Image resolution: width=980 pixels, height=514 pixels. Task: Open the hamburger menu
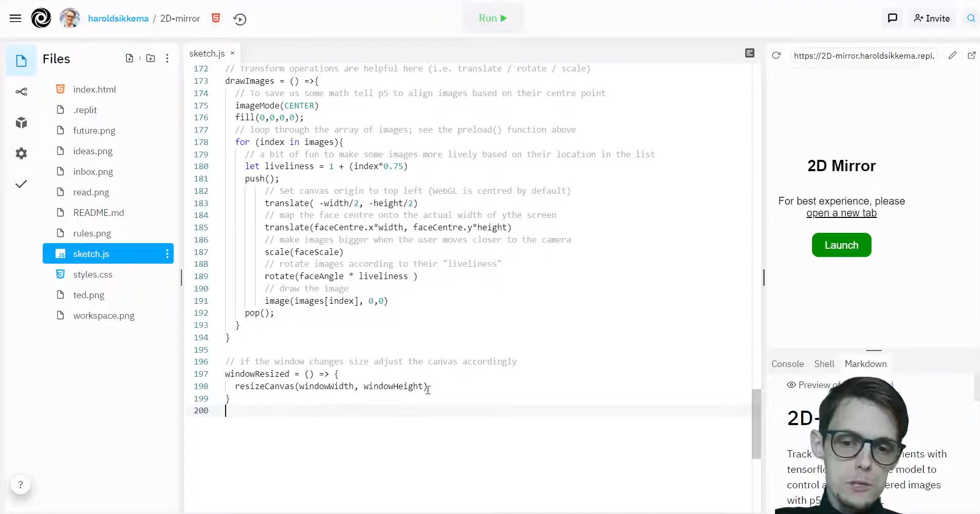pos(15,19)
